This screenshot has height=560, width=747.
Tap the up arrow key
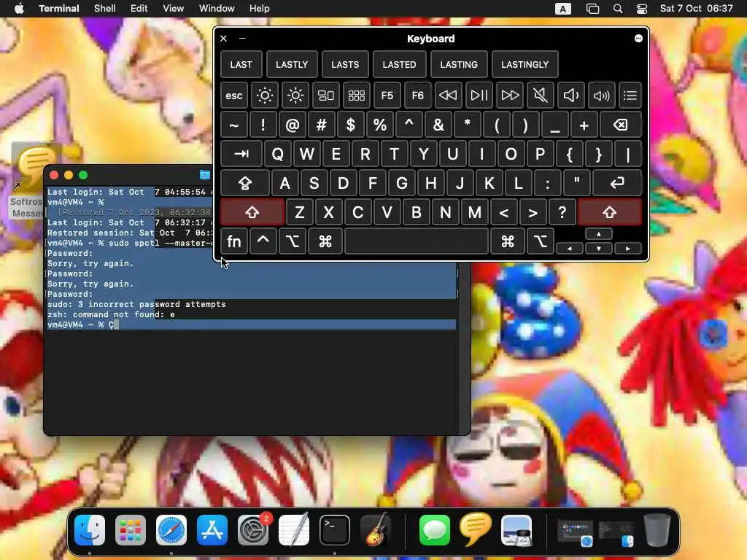[599, 234]
